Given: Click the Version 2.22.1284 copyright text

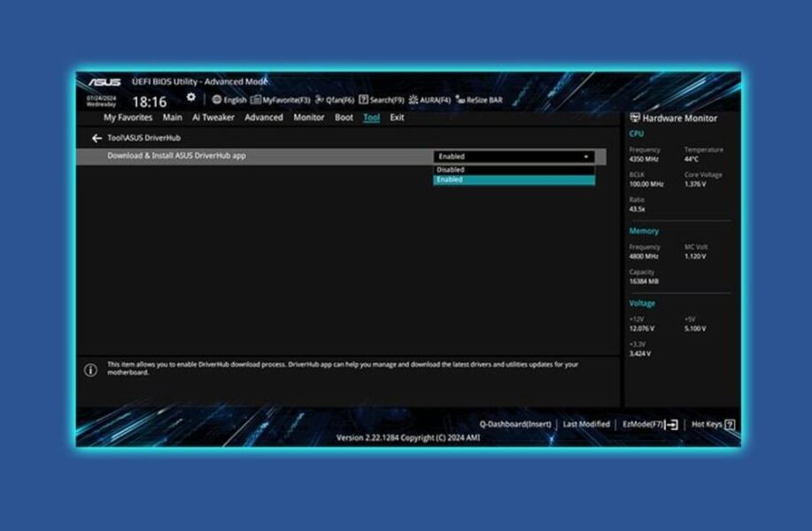Looking at the screenshot, I should point(408,438).
